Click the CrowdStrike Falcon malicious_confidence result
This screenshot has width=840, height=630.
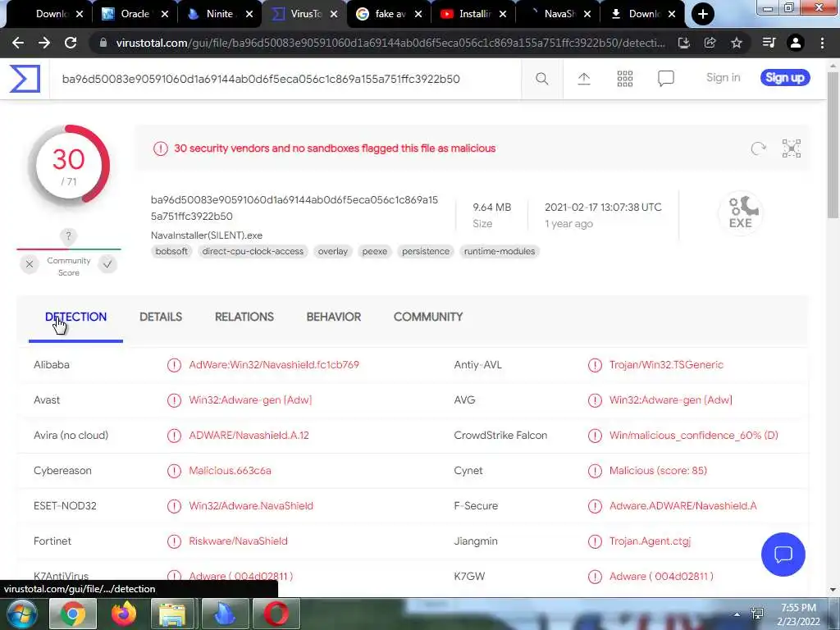pos(693,436)
